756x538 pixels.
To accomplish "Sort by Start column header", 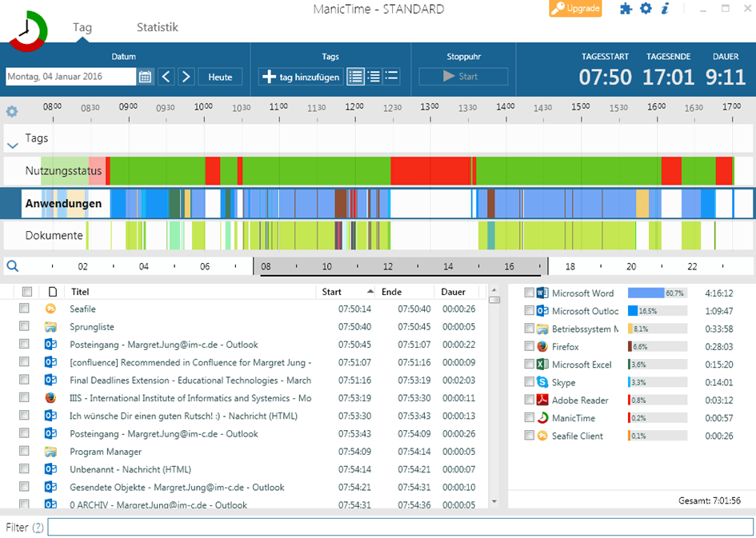I will pyautogui.click(x=331, y=292).
